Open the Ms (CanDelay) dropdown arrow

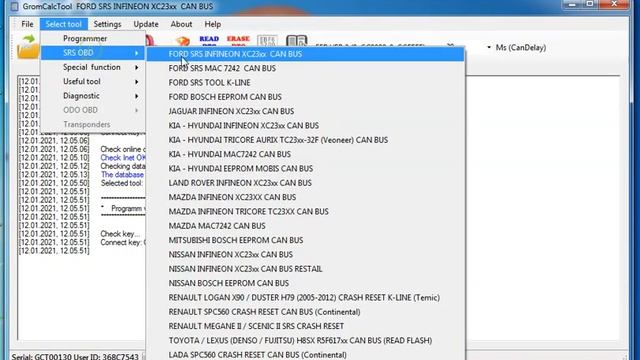pos(489,47)
